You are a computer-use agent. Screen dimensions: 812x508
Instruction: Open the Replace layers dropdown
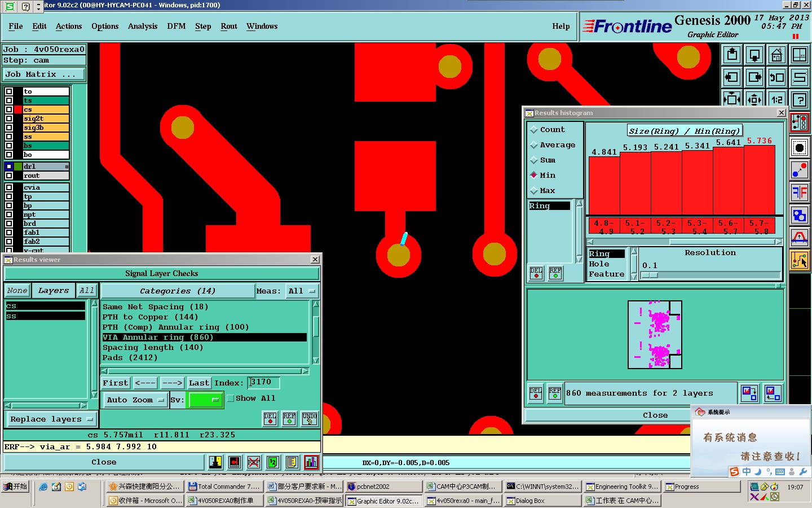click(x=51, y=419)
